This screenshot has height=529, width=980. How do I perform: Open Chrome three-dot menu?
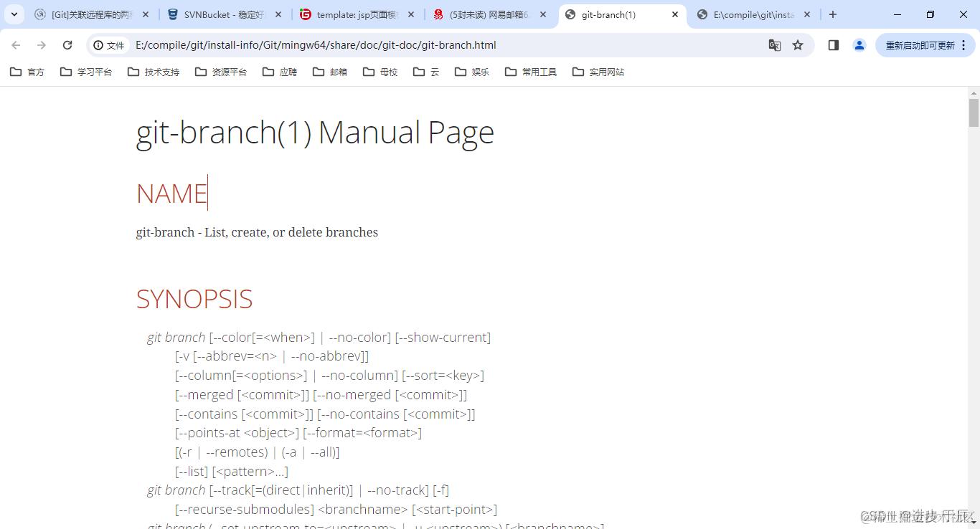click(963, 45)
